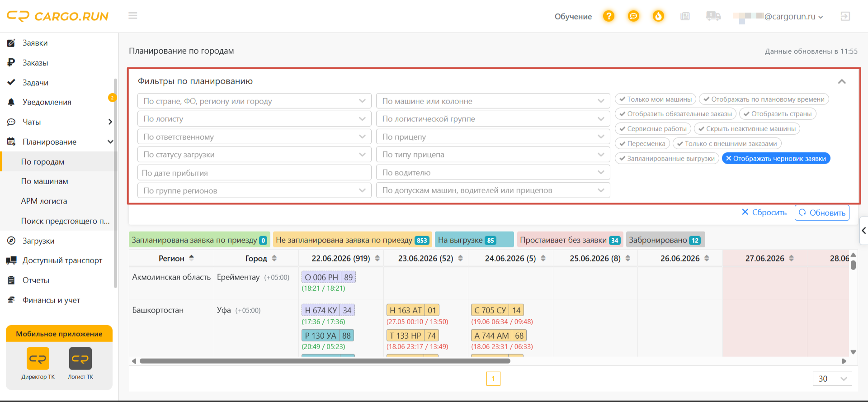Click the horizontal table scrollbar
The height and width of the screenshot is (402, 868).
pyautogui.click(x=325, y=361)
